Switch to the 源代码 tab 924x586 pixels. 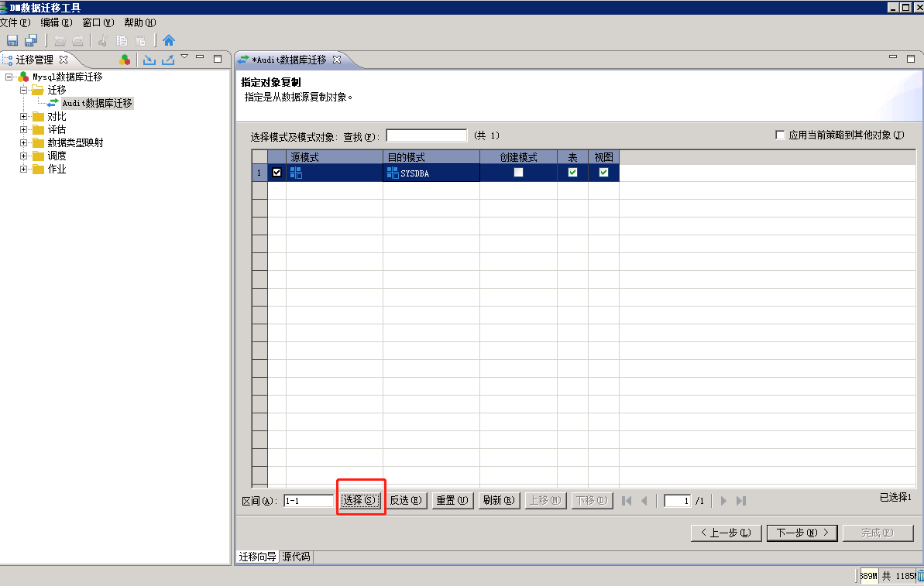pos(297,557)
